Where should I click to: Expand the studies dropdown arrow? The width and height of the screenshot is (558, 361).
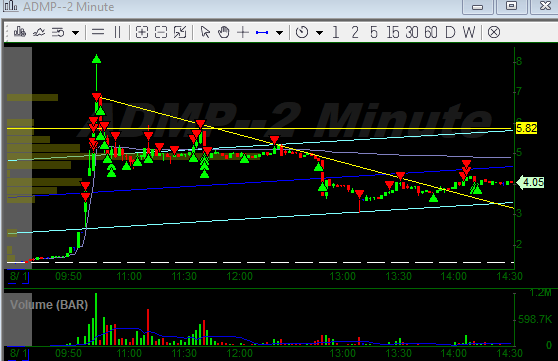click(x=75, y=33)
